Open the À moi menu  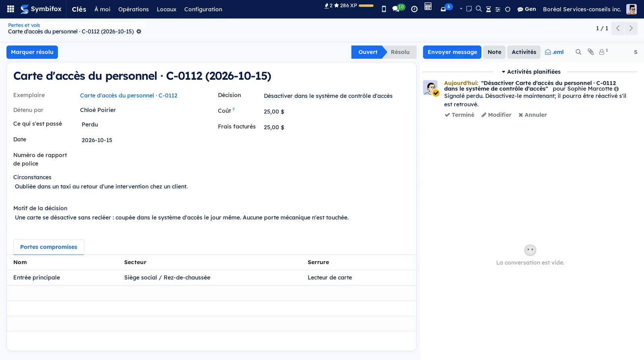(102, 9)
